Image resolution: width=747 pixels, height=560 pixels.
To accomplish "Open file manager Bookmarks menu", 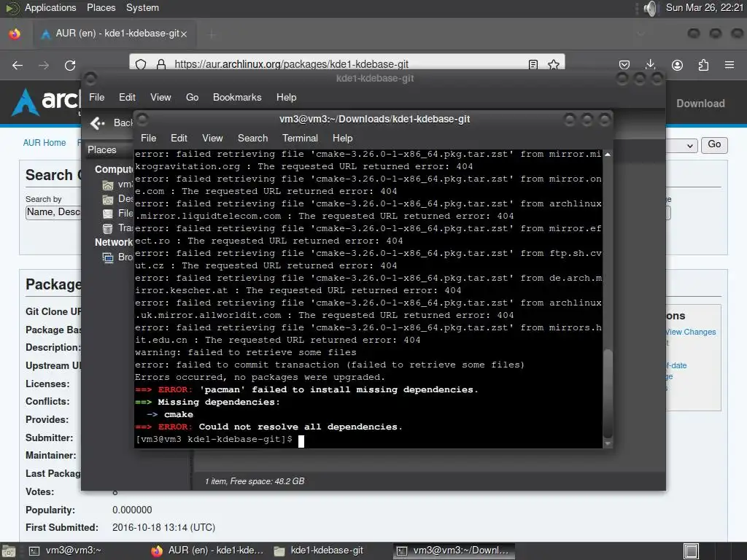I will 237,97.
